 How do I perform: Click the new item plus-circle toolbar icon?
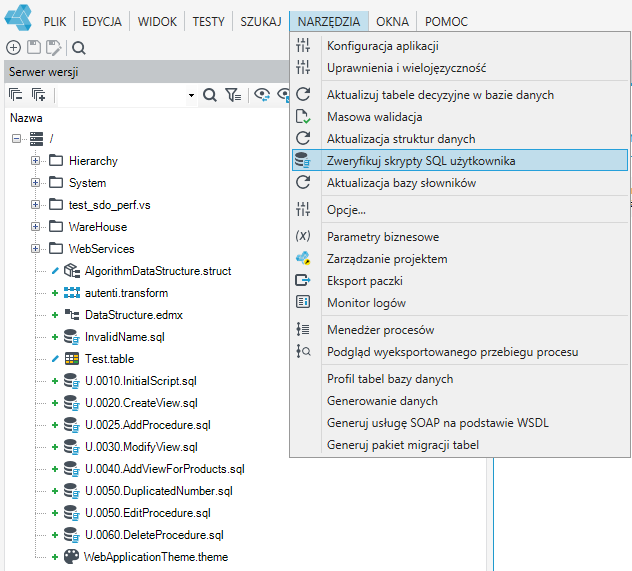[x=13, y=48]
